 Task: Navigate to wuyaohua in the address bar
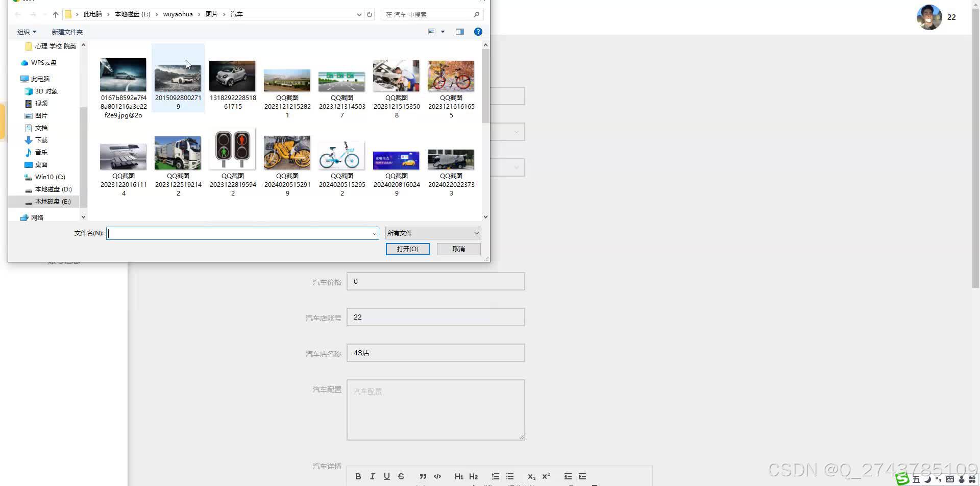point(178,14)
